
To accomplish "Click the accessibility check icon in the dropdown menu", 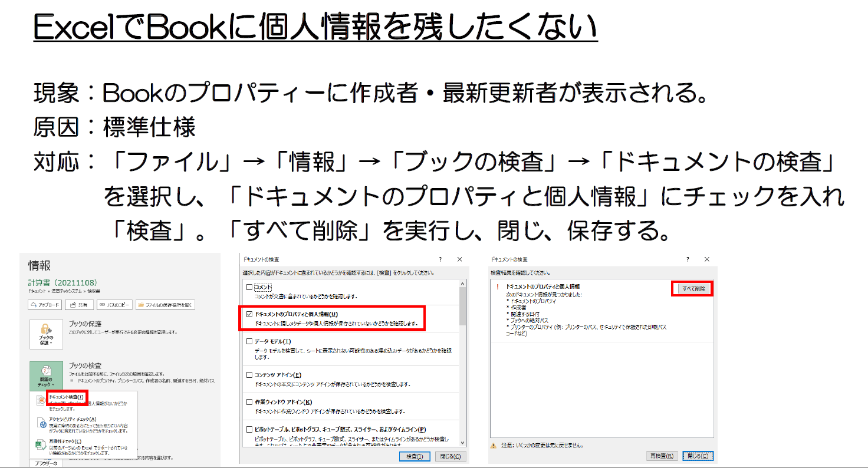I will [41, 423].
